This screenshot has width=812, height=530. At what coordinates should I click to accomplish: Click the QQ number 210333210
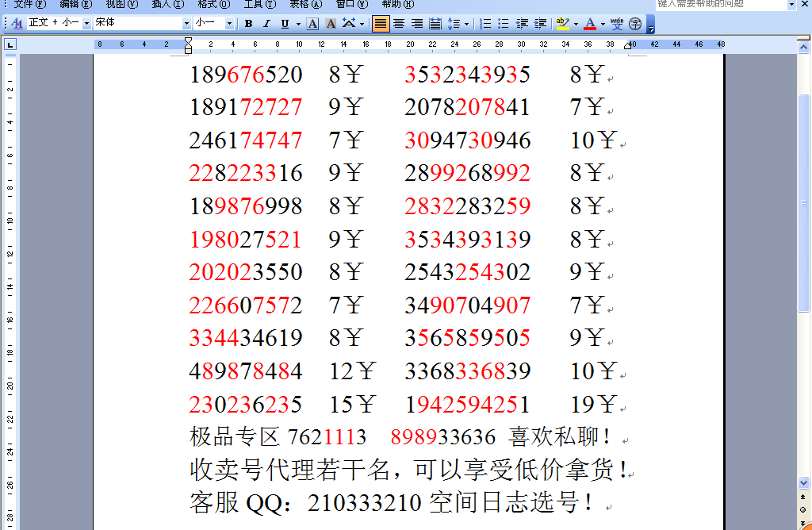click(x=364, y=503)
